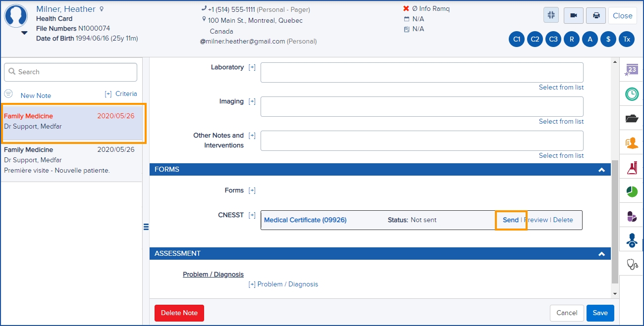Click the printer icon in the header
Screen dimensions: 644x326
pos(595,15)
